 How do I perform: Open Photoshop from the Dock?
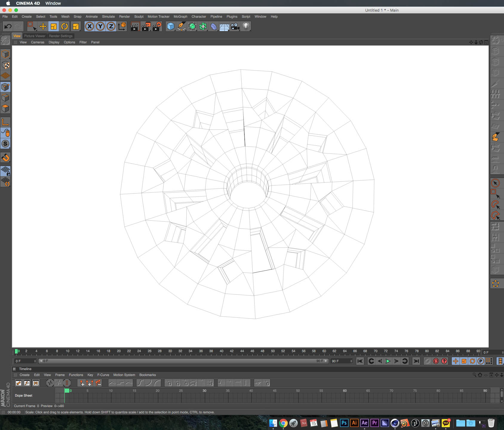(x=344, y=423)
